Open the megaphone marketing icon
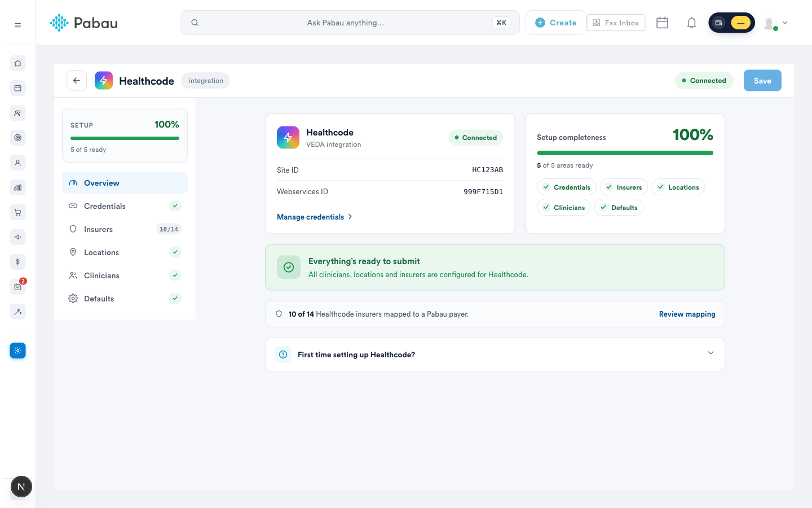The image size is (812, 508). tap(17, 237)
